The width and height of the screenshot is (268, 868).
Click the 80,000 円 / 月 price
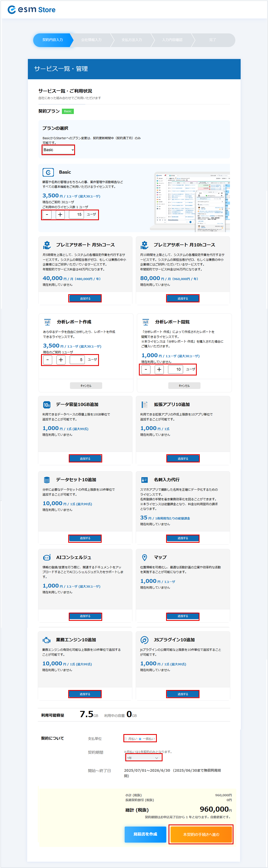click(x=169, y=278)
